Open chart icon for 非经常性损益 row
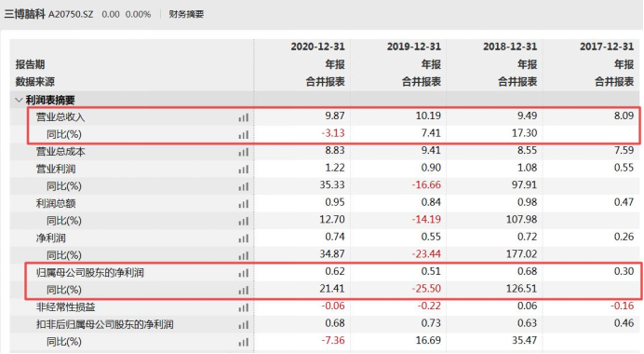Image resolution: width=644 pixels, height=354 pixels. pos(244,307)
